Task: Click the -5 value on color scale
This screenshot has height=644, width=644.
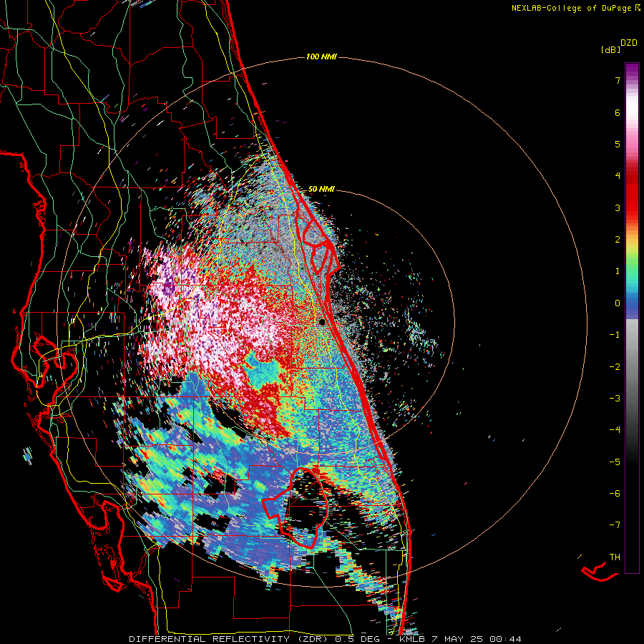Action: coord(615,462)
